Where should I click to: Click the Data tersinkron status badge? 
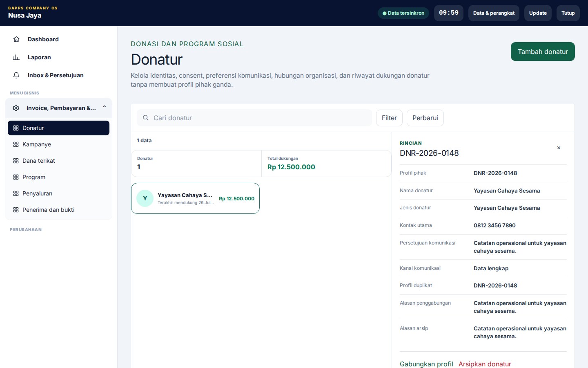(x=403, y=13)
